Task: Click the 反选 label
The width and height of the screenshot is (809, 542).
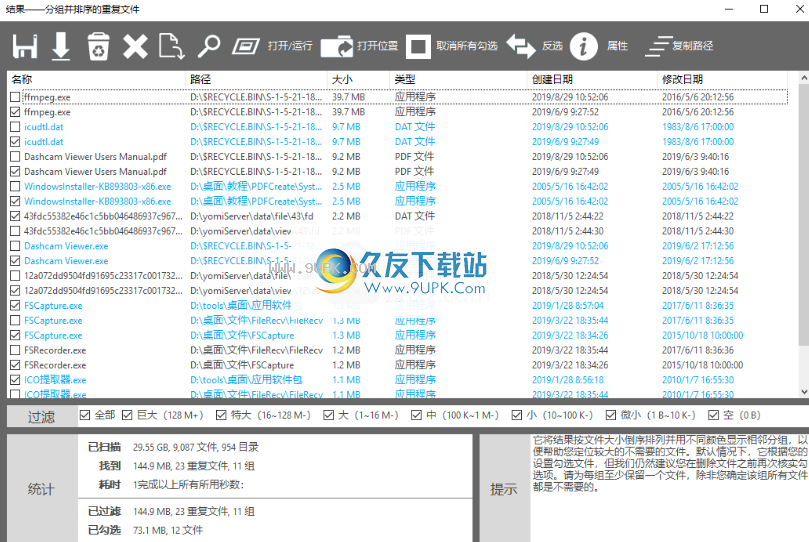Action: pos(552,46)
